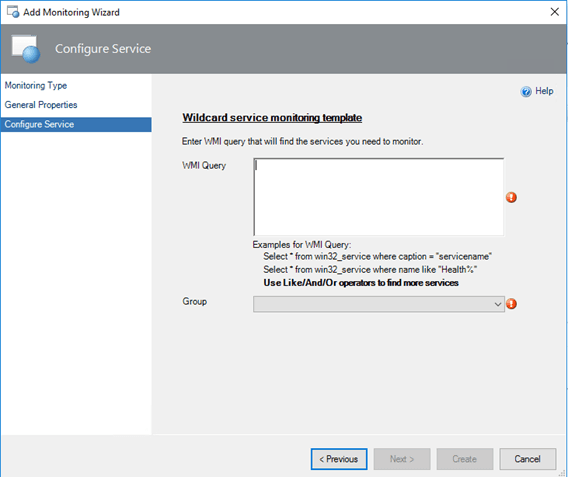
Task: Click the wizard icon in the title bar
Action: (13, 12)
